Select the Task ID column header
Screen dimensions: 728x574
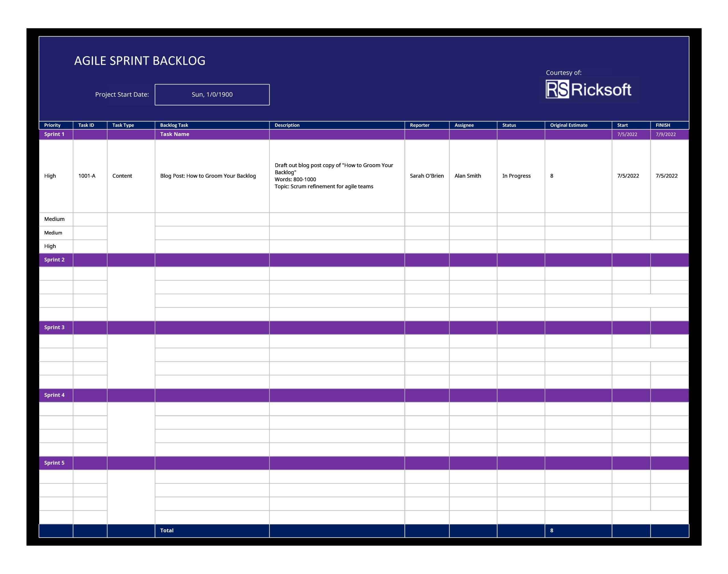(86, 125)
